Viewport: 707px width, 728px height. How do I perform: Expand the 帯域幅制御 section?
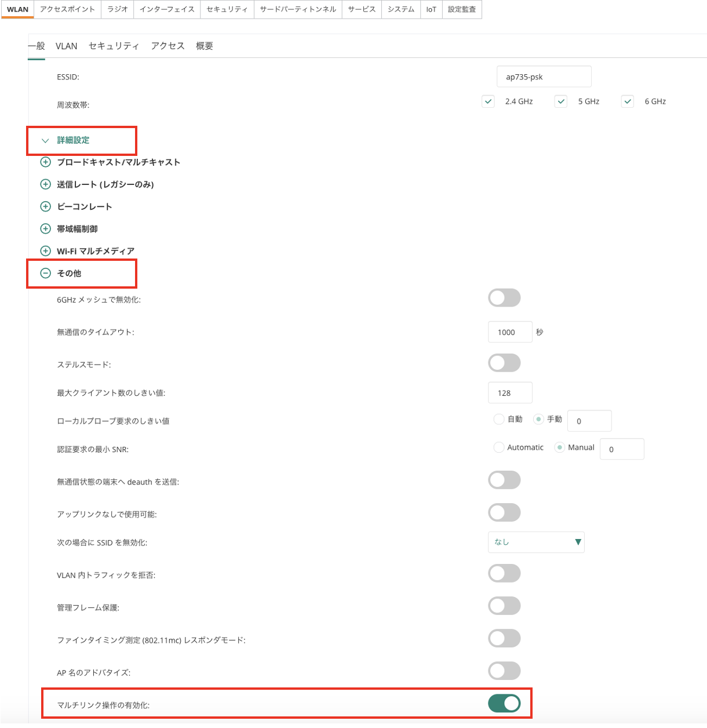[45, 228]
